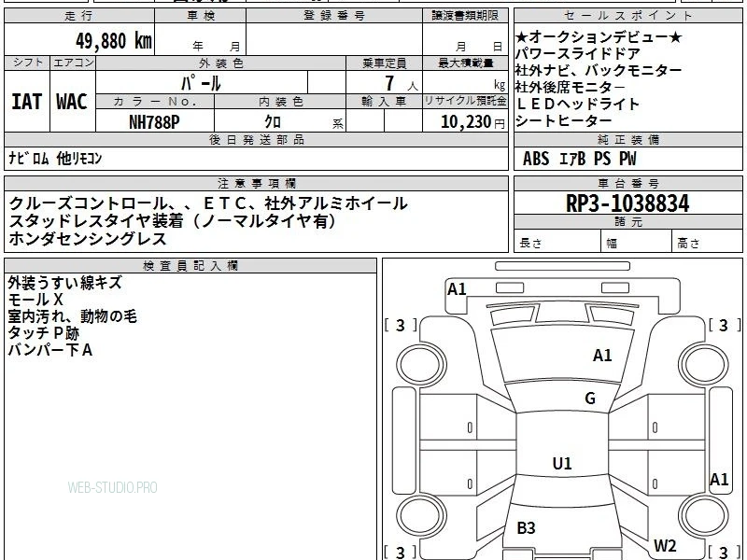Select the recycle fee 10,230円
Screen dimensions: 747x560
472,122
